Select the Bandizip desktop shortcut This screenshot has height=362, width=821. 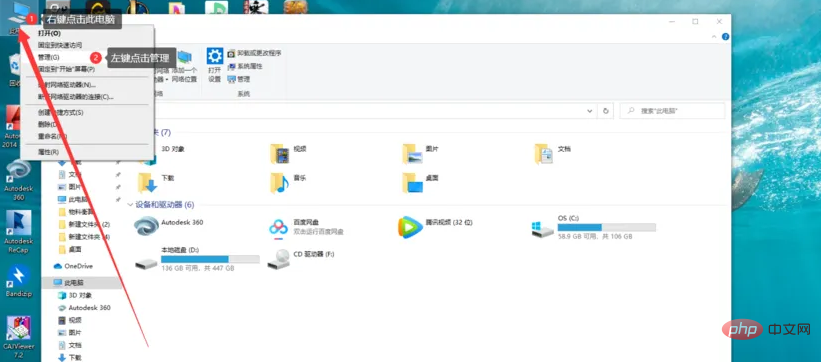[x=18, y=281]
